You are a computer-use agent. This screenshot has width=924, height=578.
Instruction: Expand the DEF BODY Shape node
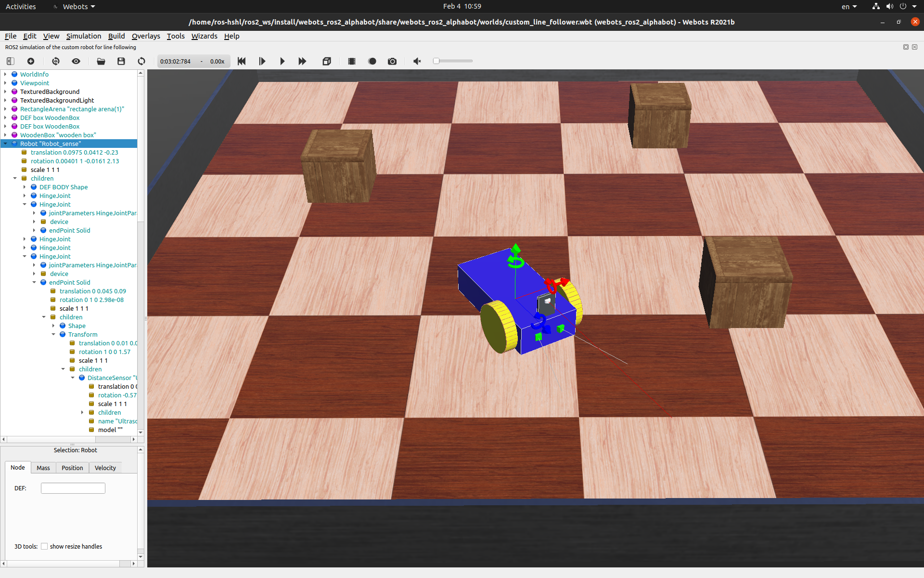coord(25,187)
